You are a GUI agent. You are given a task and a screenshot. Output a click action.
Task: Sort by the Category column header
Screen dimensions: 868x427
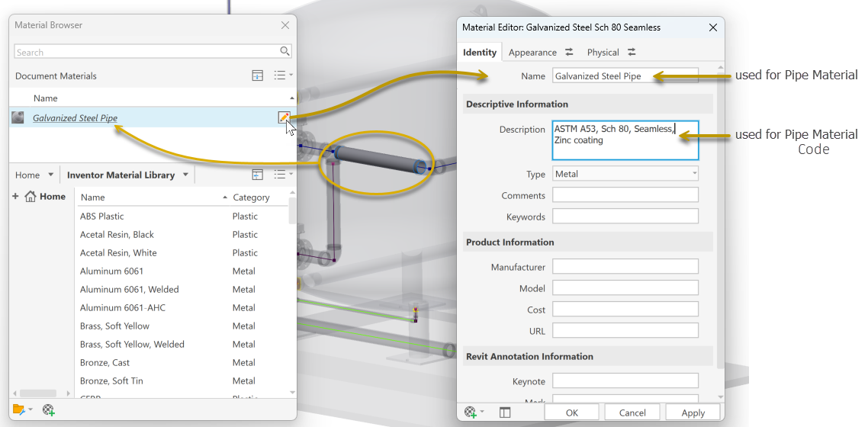(251, 197)
